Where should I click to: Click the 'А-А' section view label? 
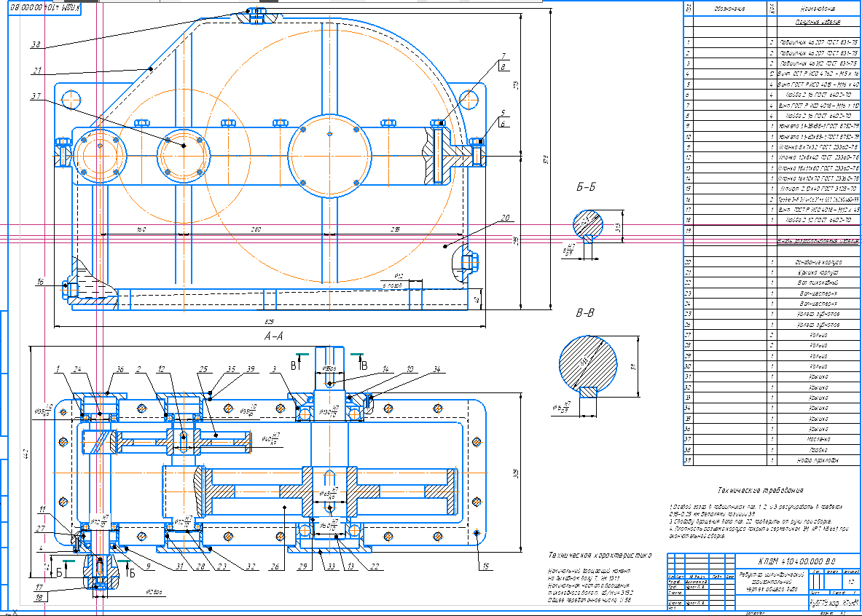(x=273, y=336)
